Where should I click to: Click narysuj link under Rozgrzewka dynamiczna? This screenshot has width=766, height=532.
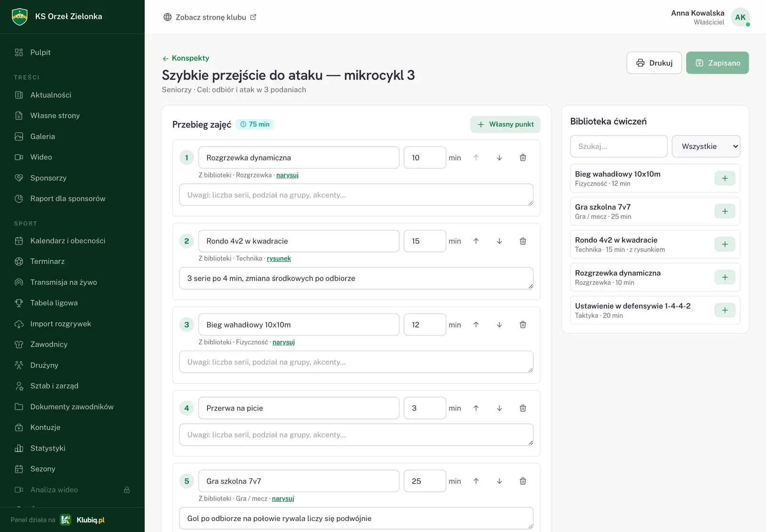tap(287, 175)
